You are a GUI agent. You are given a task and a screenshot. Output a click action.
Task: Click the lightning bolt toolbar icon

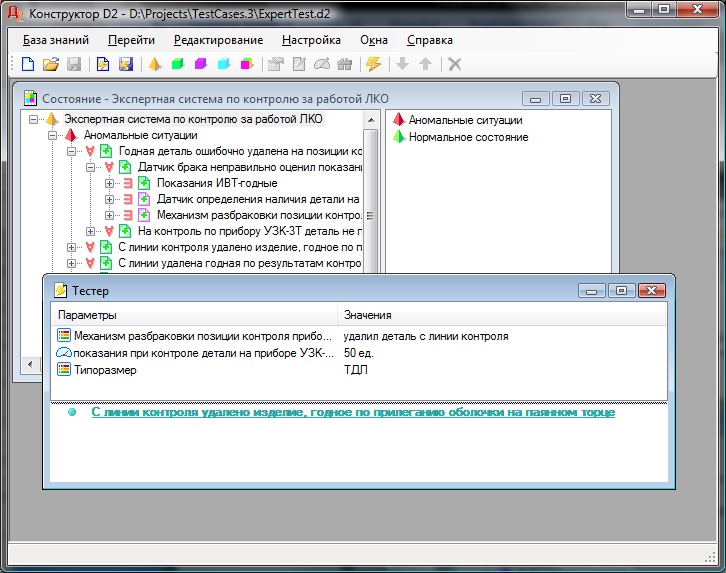pos(374,65)
